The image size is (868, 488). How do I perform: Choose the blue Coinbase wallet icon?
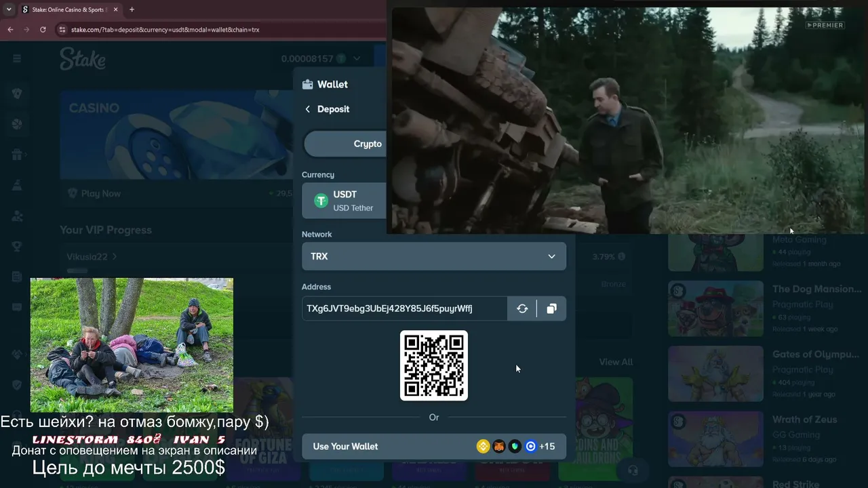531,446
